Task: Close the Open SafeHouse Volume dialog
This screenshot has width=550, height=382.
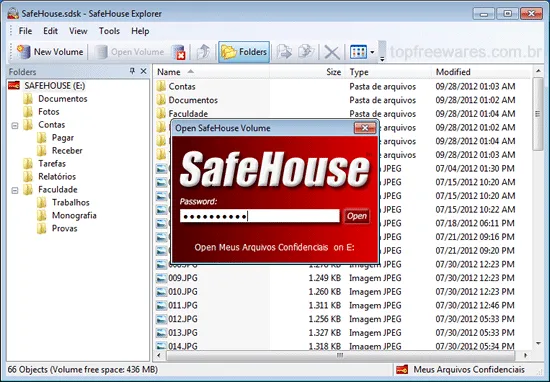Action: (x=365, y=128)
